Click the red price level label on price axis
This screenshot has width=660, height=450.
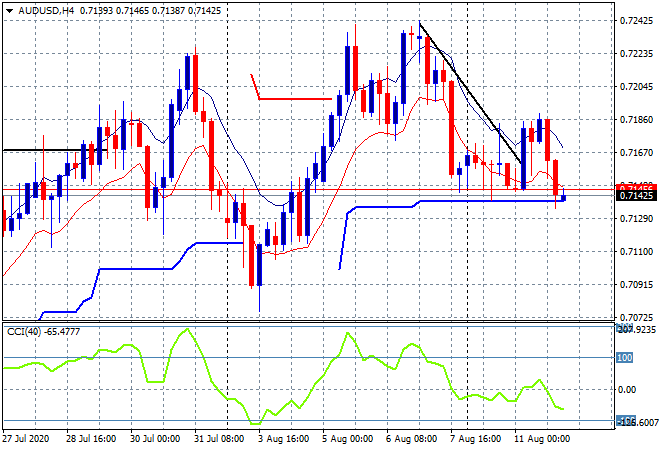click(636, 187)
